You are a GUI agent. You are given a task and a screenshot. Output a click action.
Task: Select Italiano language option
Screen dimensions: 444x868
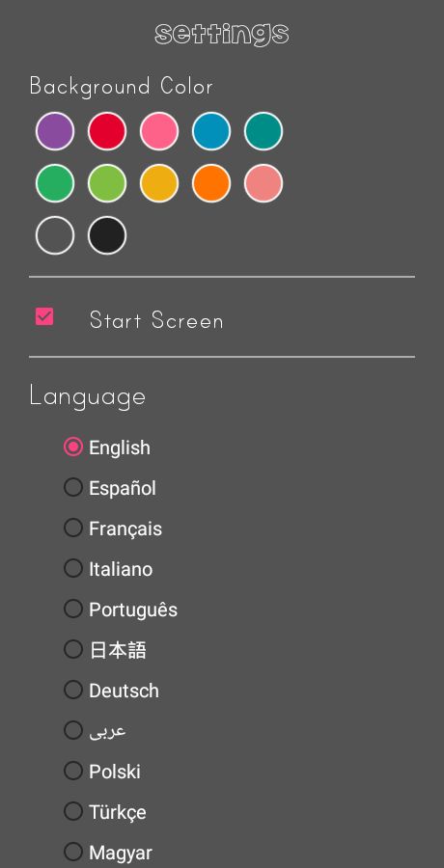pyautogui.click(x=108, y=568)
